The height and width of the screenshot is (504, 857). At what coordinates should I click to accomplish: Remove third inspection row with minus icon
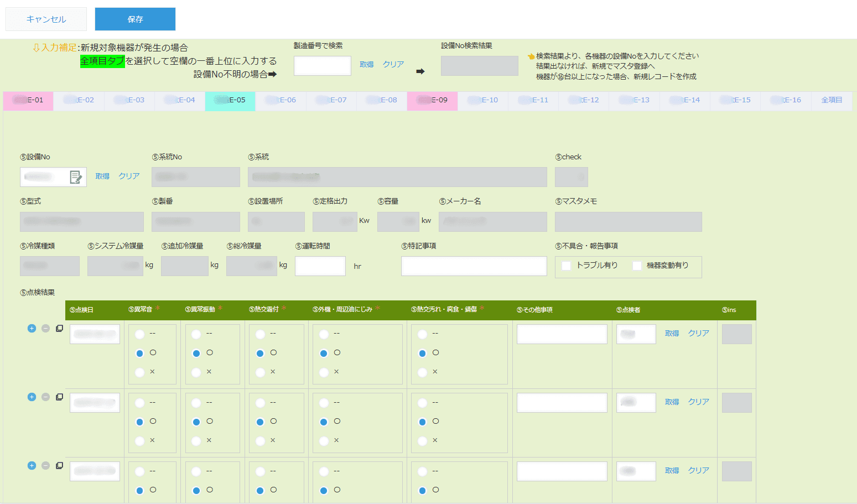[x=46, y=465]
